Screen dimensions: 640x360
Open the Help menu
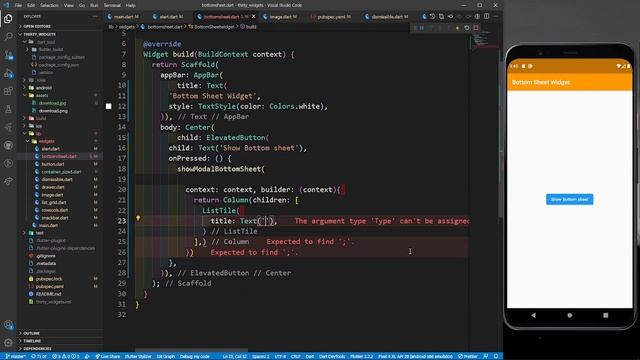coord(131,5)
